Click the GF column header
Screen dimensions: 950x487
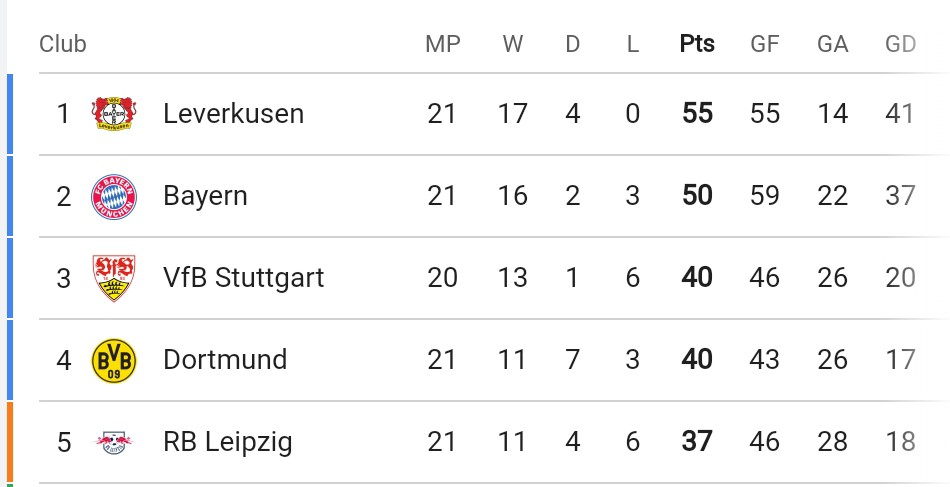(x=765, y=44)
